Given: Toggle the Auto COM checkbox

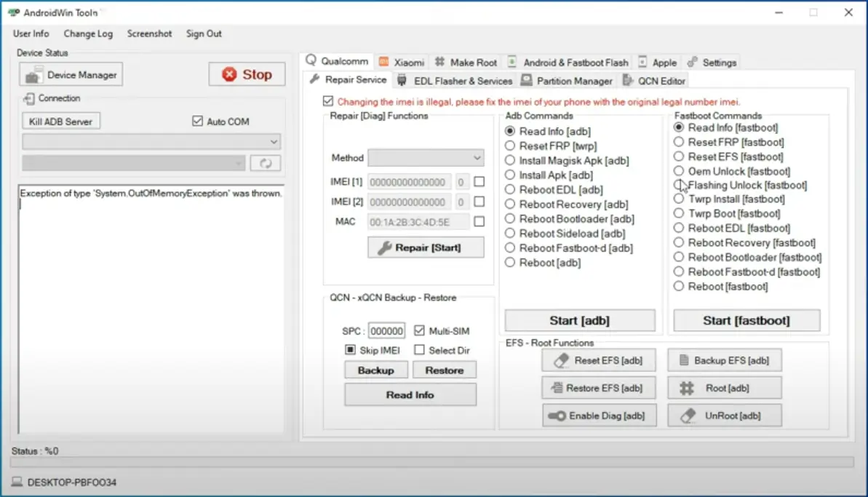Looking at the screenshot, I should pos(198,121).
